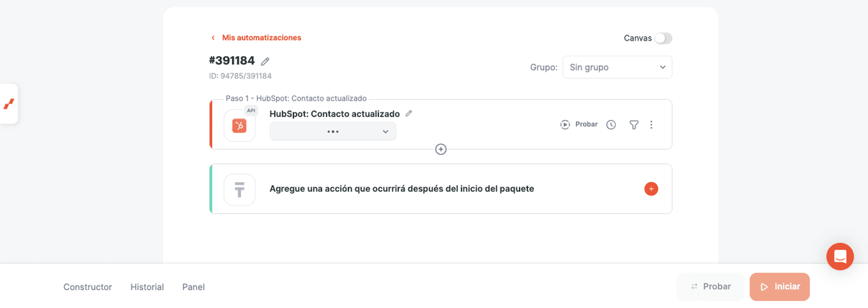Expand the HubSpot account dropdown
The image size is (868, 308).
click(333, 132)
